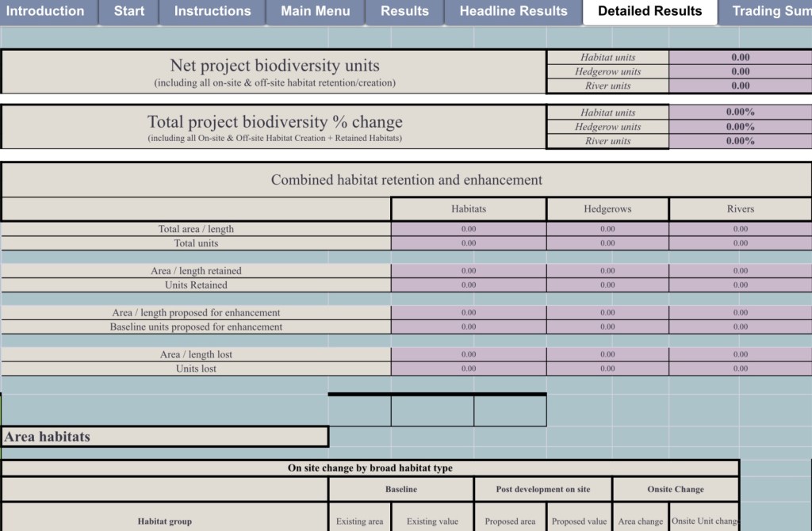Switch to the Headline Results tab

[513, 11]
